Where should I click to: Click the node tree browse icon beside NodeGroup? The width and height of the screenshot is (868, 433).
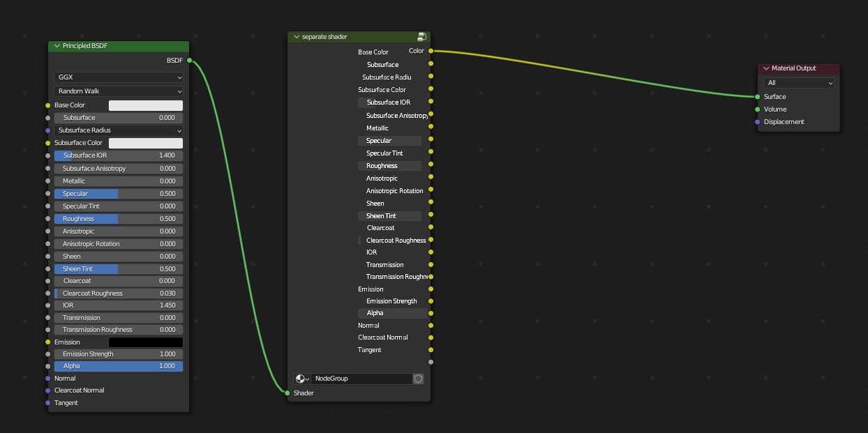pos(303,379)
